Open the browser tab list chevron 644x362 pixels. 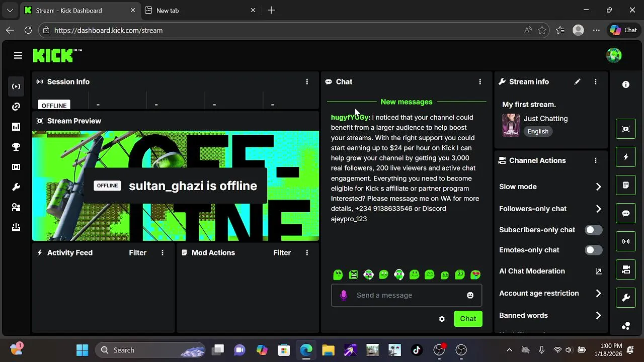[10, 10]
